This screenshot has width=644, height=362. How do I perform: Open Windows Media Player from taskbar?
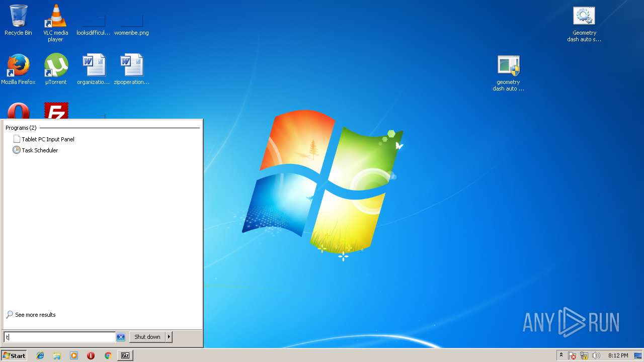[x=74, y=355]
